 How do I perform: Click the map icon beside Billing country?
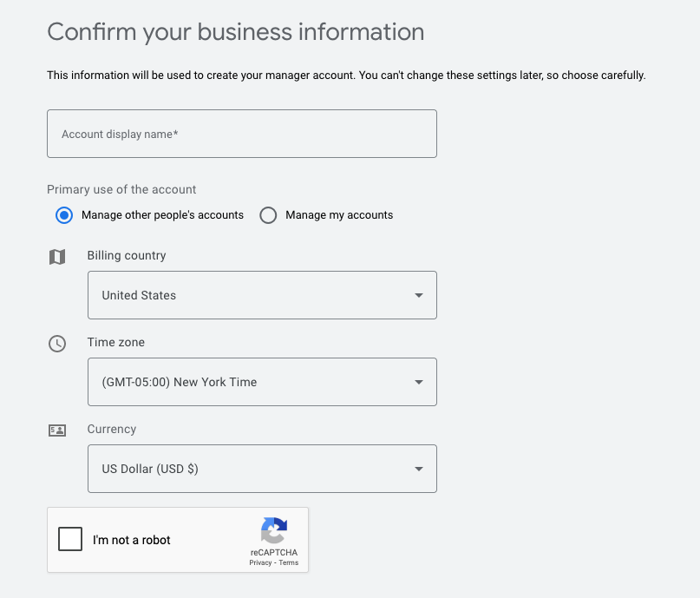57,257
